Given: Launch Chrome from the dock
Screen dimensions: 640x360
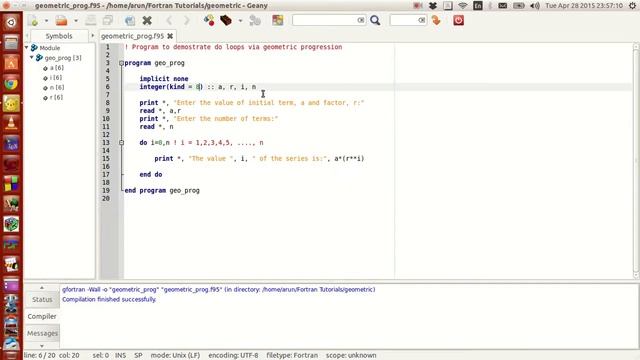Looking at the screenshot, I should click(x=11, y=84).
